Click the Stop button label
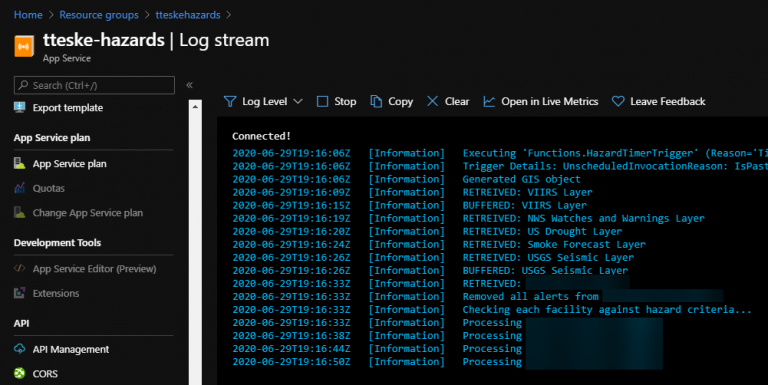 (x=345, y=101)
